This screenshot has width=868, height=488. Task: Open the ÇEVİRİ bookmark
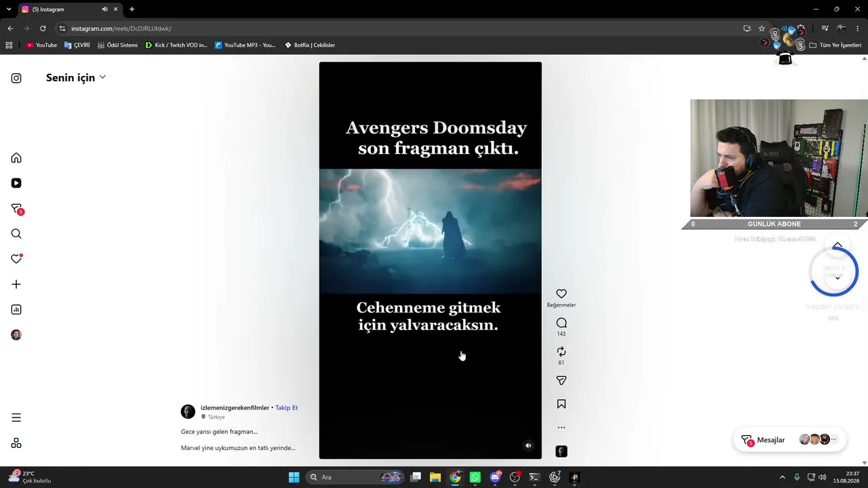click(77, 45)
